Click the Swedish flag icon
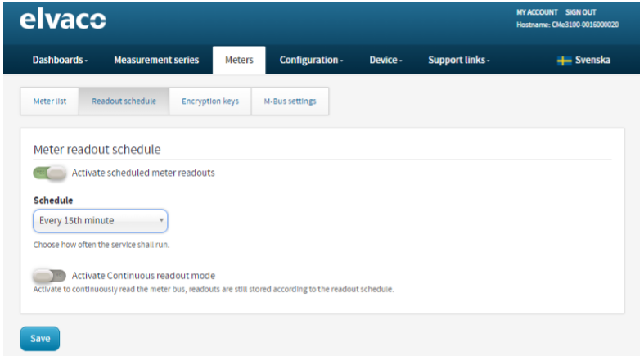This screenshot has height=356, width=644. [x=564, y=61]
